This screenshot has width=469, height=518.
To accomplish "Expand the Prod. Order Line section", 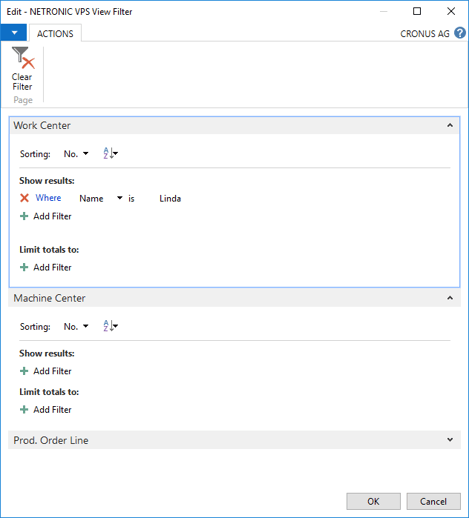I will click(x=450, y=440).
